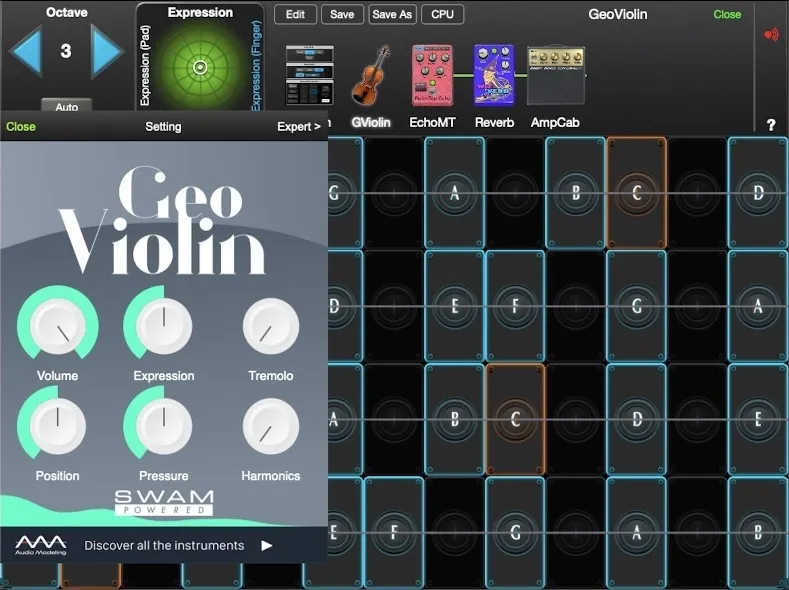Click the SWAM Powered logo

[x=164, y=502]
